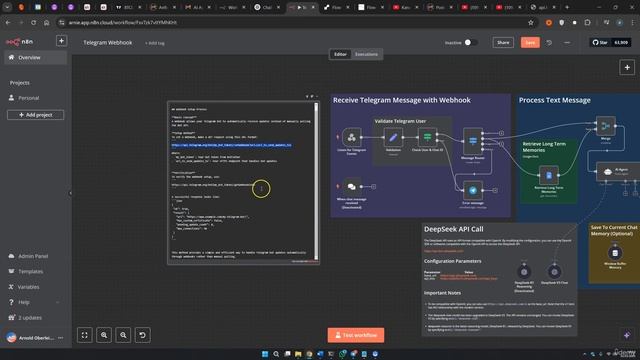Click the Test workflow button

[356, 335]
